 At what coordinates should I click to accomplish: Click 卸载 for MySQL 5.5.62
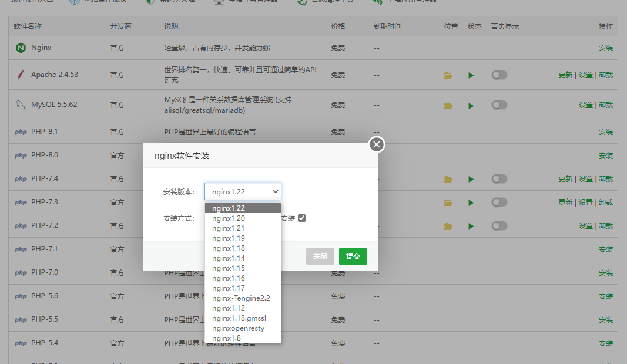click(605, 105)
